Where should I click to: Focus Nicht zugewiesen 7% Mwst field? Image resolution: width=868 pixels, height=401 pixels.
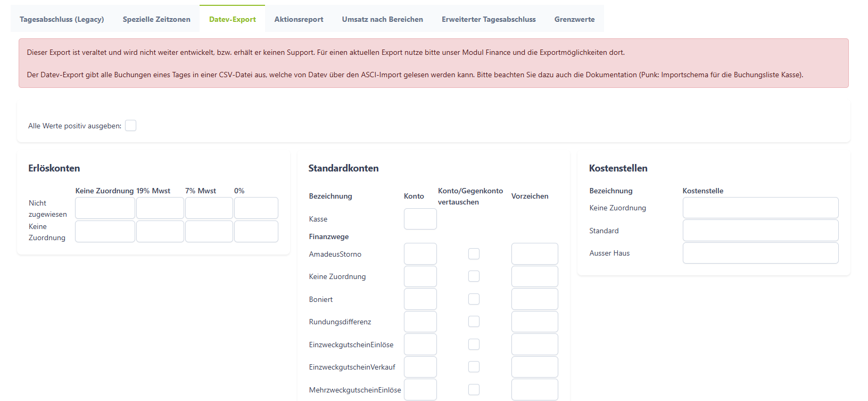209,208
